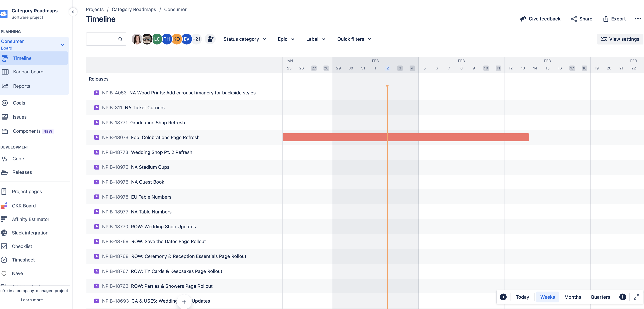644x309 pixels.
Task: Open the Quick filters dropdown
Action: (x=354, y=39)
